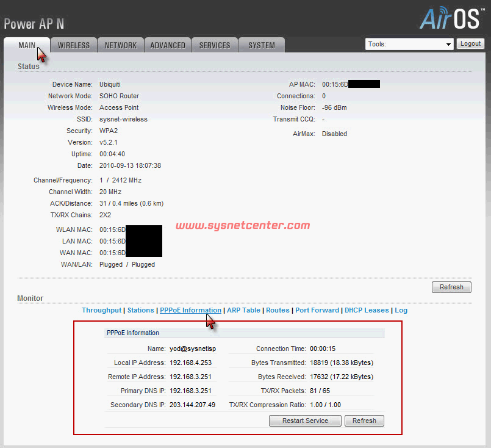Switch to the SYSTEM tab

tap(262, 45)
